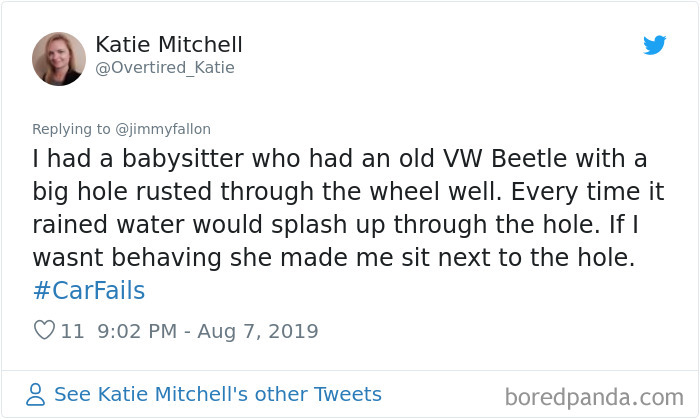Image resolution: width=700 pixels, height=419 pixels.
Task: Open Katie Mitchell's profile picture
Action: click(x=59, y=57)
